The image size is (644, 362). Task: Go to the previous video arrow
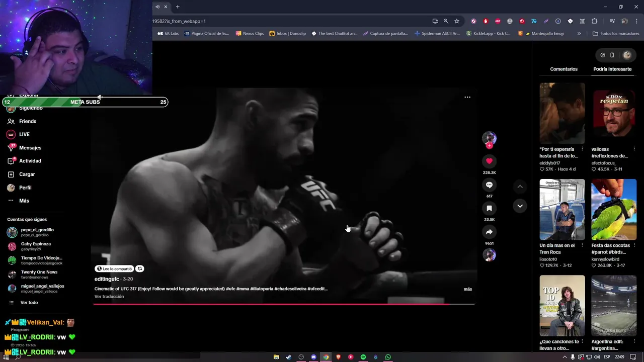520,187
